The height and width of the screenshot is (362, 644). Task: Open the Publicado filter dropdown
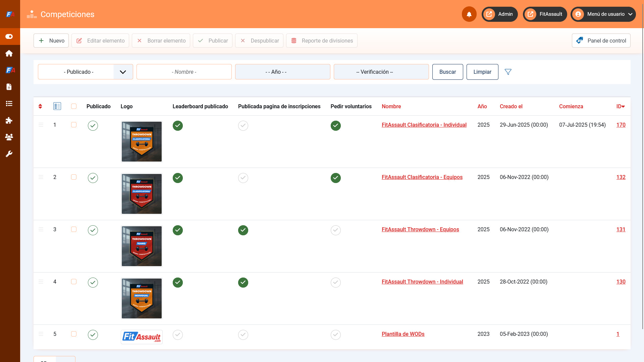click(x=86, y=72)
